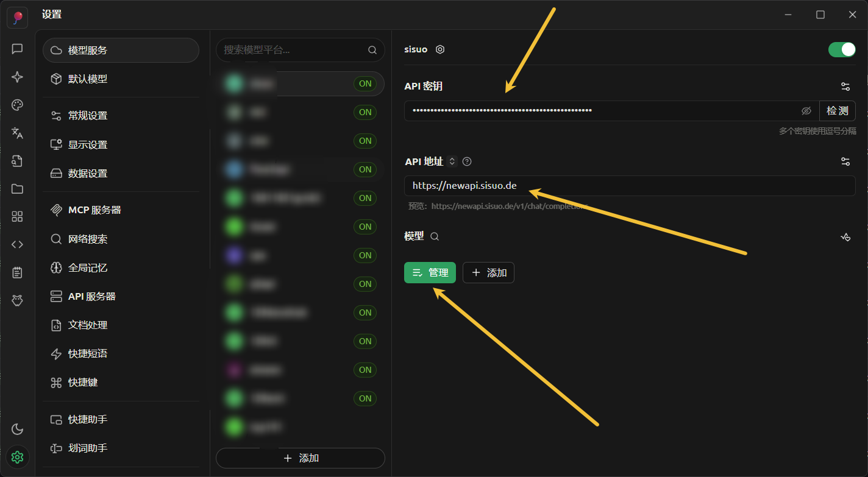Show the hidden API key with eye icon
The width and height of the screenshot is (868, 477).
[806, 111]
